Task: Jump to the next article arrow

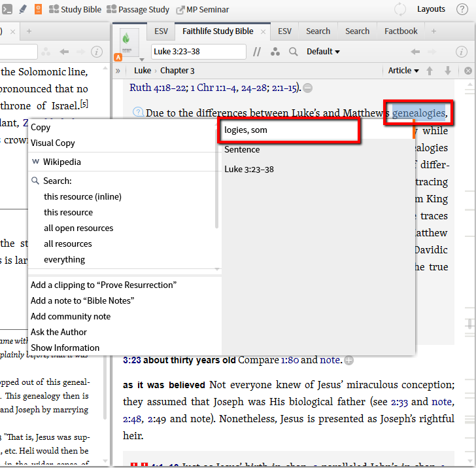Action: coord(447,71)
